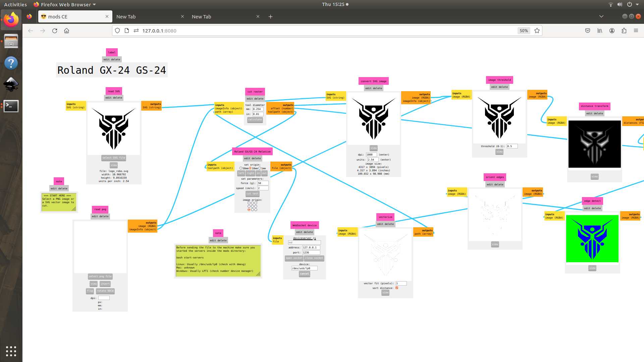Select the 1mm set origin radio
The width and height of the screenshot is (644, 362).
coord(260,168)
